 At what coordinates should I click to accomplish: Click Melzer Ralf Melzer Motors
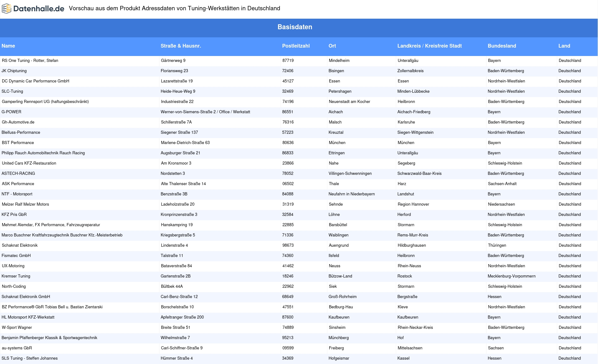25,204
